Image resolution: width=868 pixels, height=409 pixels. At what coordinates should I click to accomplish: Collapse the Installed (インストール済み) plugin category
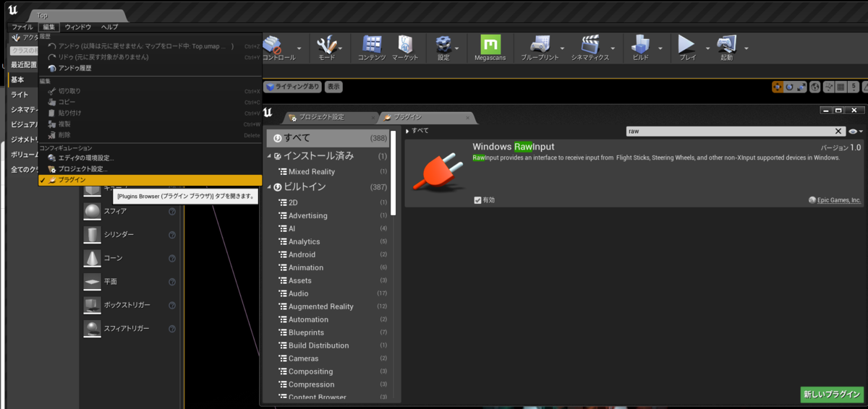[269, 156]
